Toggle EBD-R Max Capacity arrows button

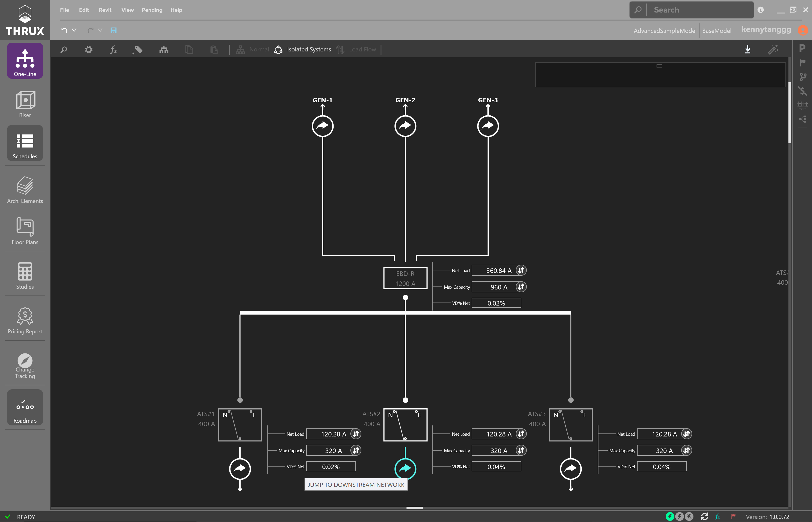coord(521,287)
